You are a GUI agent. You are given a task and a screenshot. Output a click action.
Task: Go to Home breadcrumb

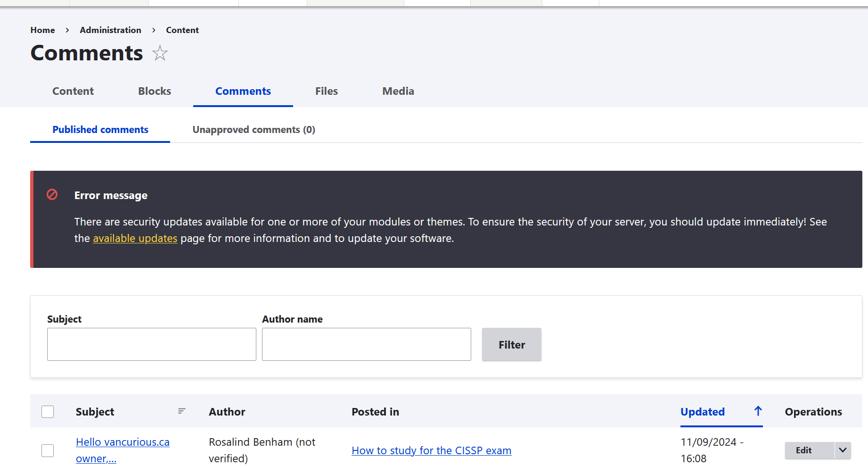coord(43,30)
